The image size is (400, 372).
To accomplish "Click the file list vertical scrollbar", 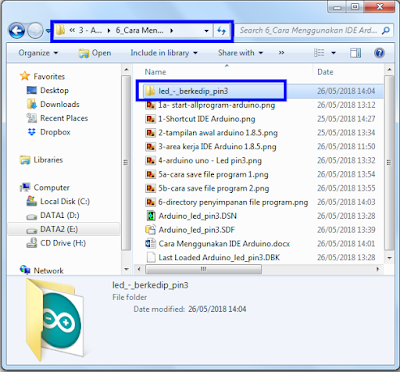I will [x=389, y=163].
